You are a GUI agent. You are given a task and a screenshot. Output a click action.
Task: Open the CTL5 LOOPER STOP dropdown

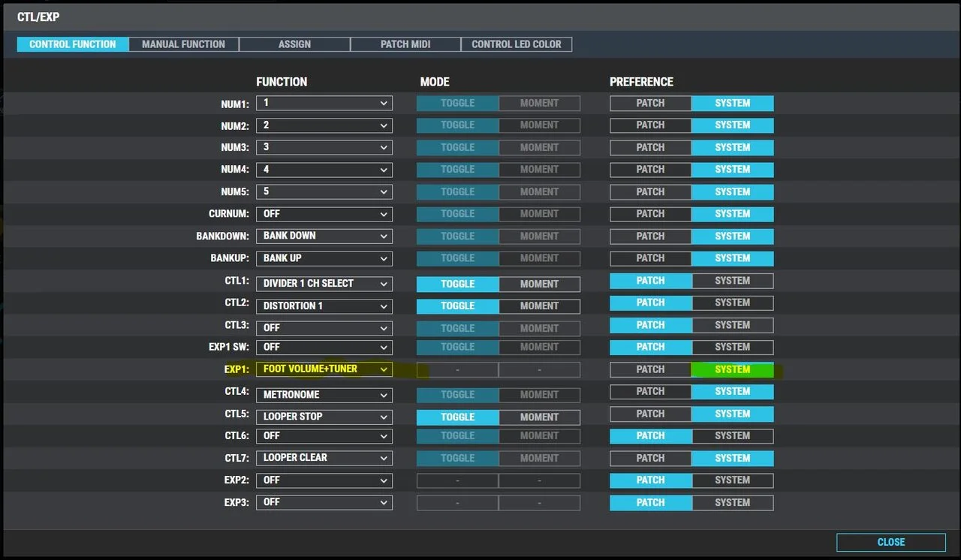(x=324, y=417)
